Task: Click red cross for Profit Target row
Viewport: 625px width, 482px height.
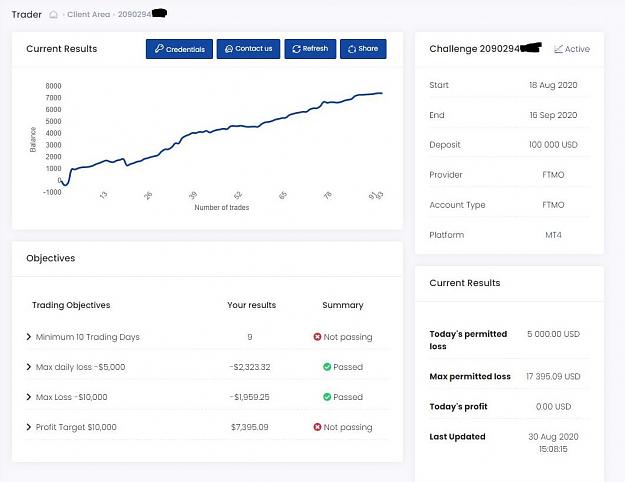Action: 317,427
